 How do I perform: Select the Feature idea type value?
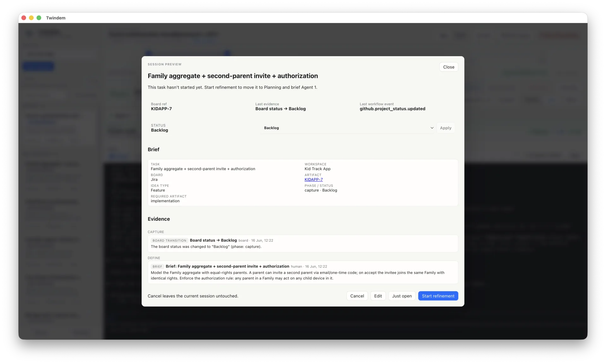tap(158, 190)
